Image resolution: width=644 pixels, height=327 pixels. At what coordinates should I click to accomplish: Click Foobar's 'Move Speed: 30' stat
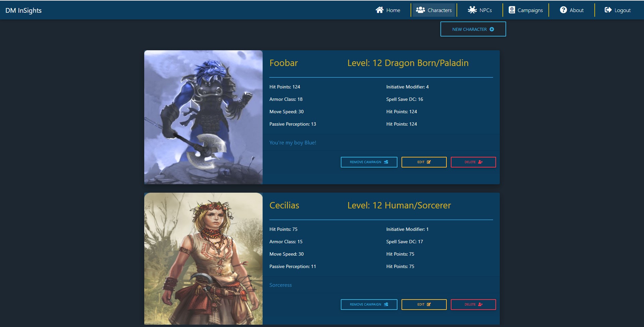[x=286, y=112]
